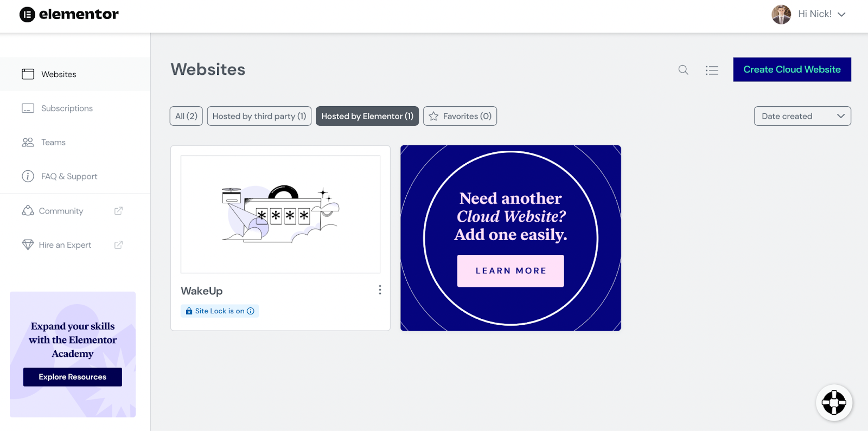Click the Nick profile avatar

point(781,14)
